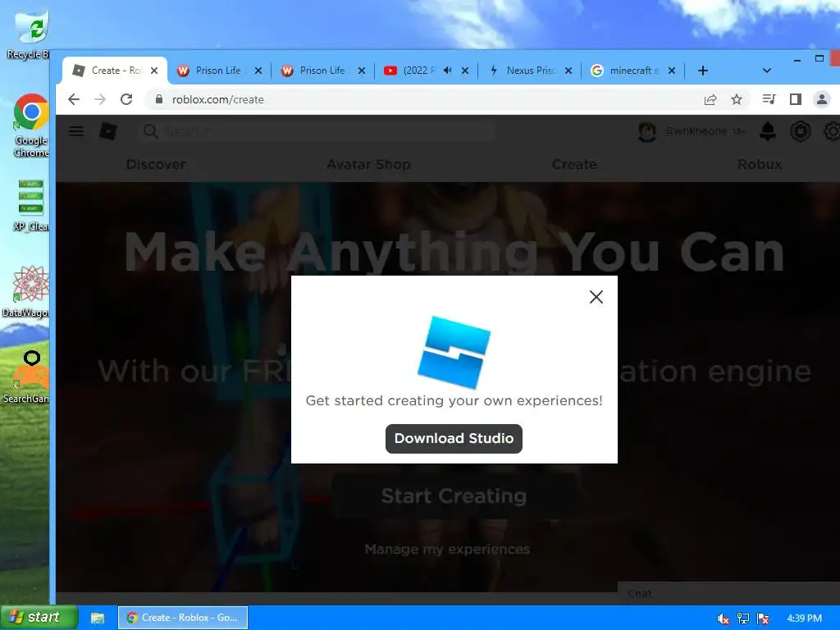Open Chrome profile avatar icon
Screen dimensions: 840x630
click(x=821, y=99)
